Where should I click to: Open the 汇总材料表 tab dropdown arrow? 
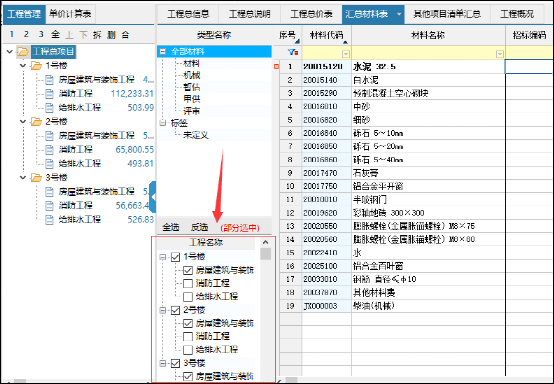coord(399,14)
